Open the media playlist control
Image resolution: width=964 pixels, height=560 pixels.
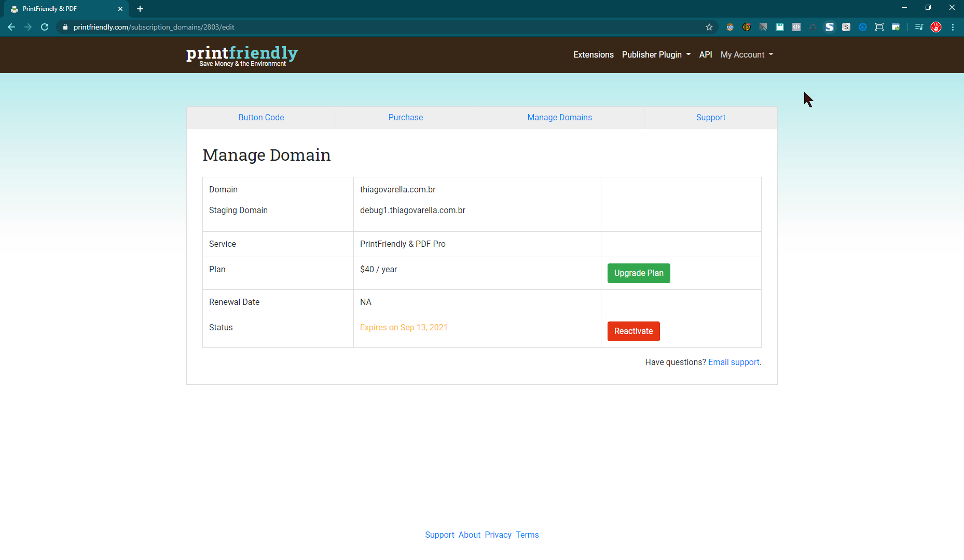(x=919, y=27)
